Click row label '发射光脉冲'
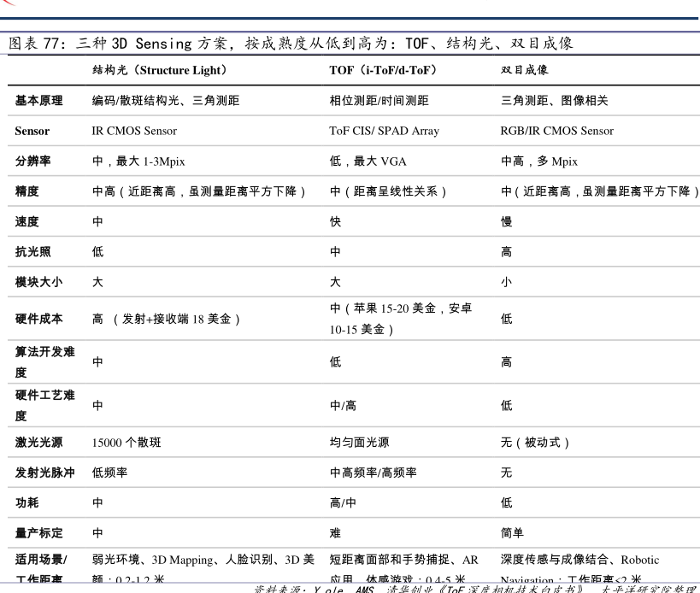 [44, 473]
